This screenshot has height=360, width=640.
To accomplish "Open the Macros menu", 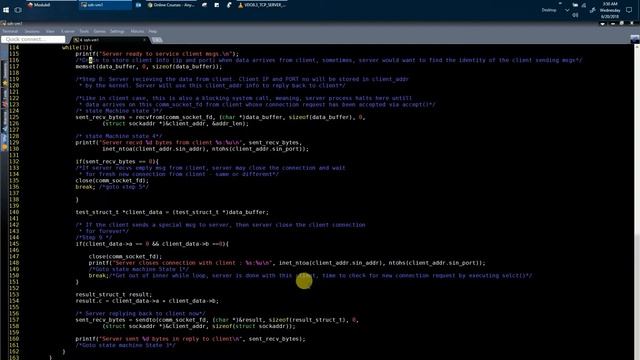I will tap(137, 31).
